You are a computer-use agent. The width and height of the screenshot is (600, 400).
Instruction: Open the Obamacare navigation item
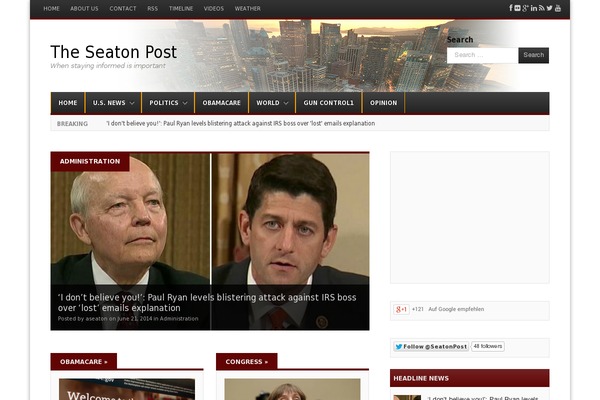pos(222,103)
